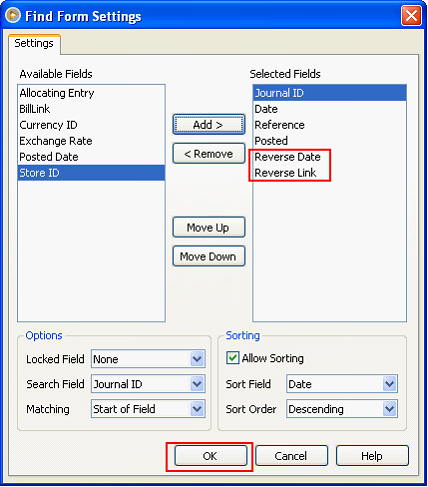428x487 pixels.
Task: Expand the Search Field combo box
Action: point(197,384)
